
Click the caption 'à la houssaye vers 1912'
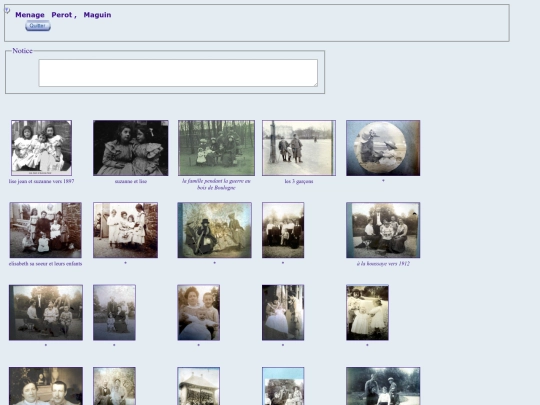383,264
